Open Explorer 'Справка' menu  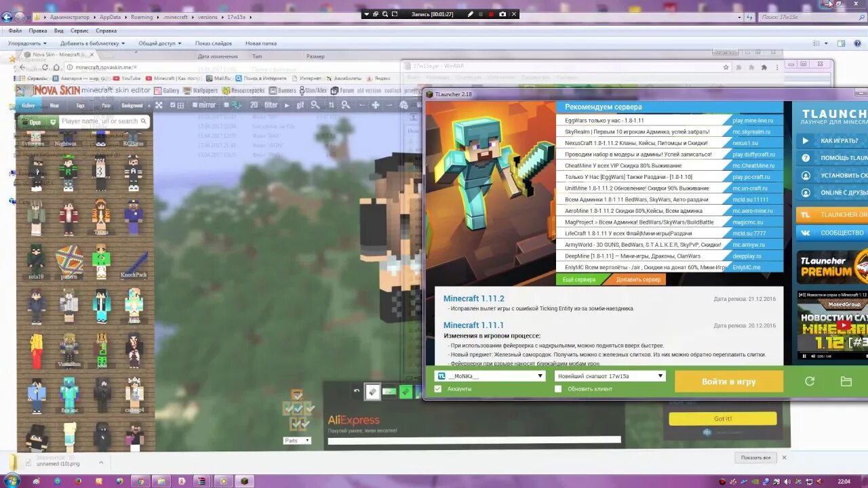point(106,30)
